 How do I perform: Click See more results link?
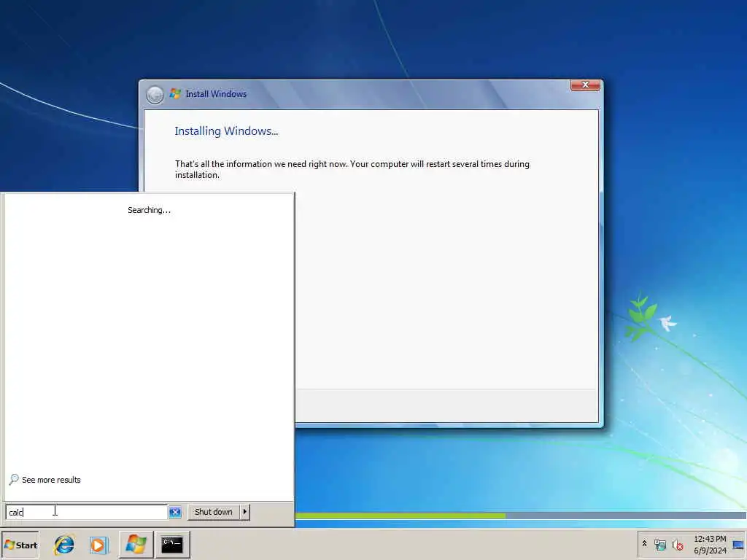[51, 480]
